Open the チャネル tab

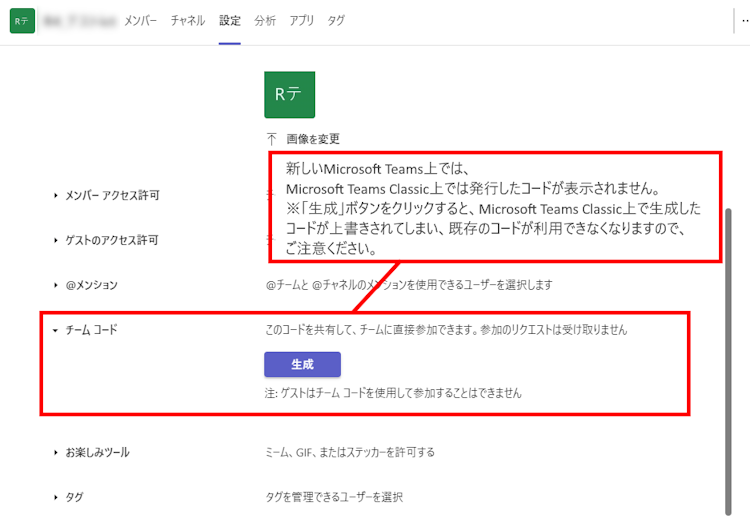click(188, 21)
